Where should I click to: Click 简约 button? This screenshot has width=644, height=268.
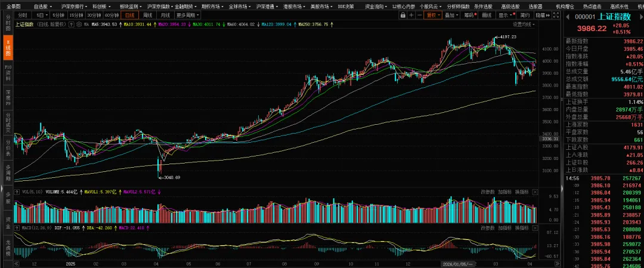coord(525,15)
